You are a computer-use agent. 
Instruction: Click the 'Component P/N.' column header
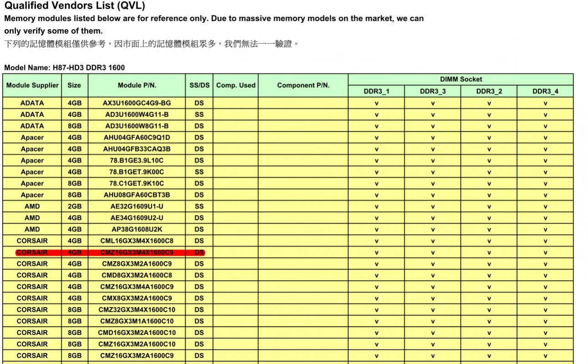(303, 85)
